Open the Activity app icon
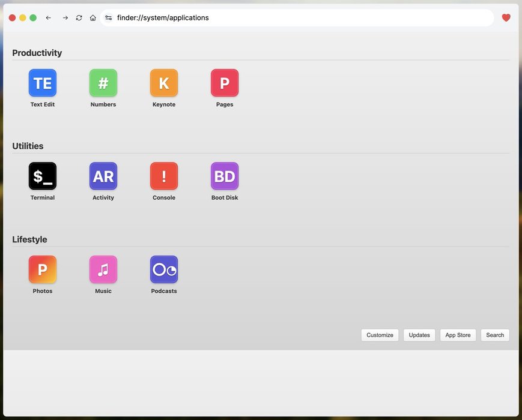Viewport: 522px width, 420px height. [x=103, y=176]
